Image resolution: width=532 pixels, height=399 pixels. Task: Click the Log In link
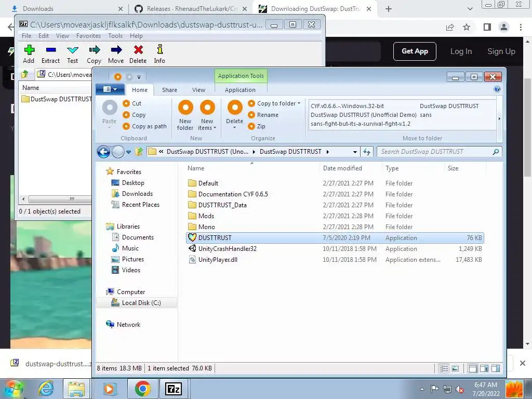pyautogui.click(x=461, y=51)
